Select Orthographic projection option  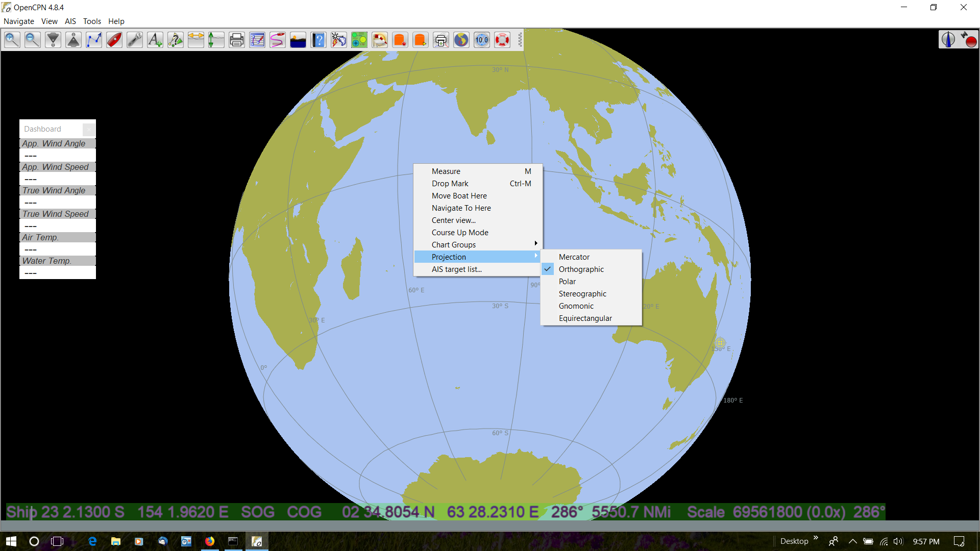tap(581, 268)
